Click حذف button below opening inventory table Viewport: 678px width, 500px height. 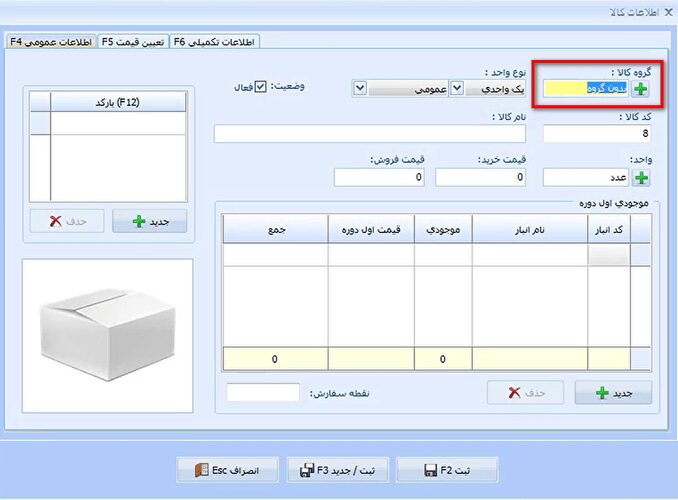pyautogui.click(x=525, y=393)
